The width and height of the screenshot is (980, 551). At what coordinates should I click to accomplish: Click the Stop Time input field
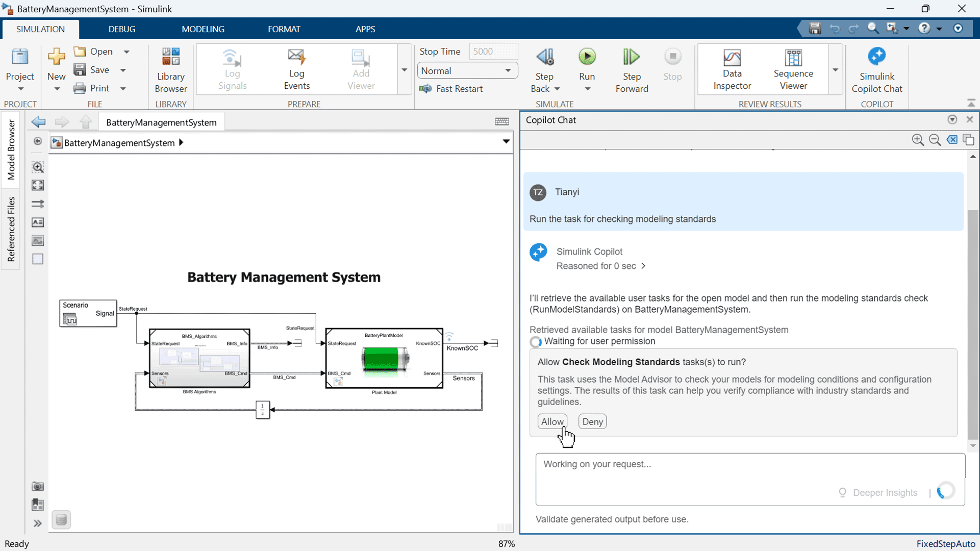[x=492, y=52]
